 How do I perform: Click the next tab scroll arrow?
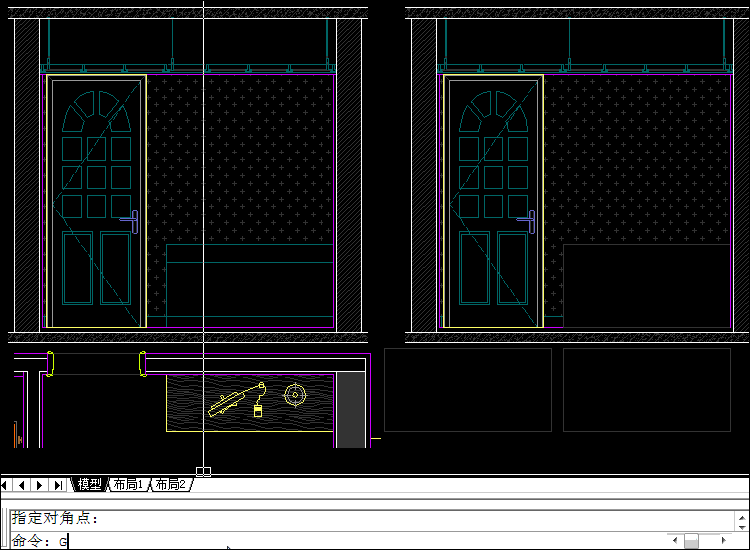coord(40,485)
